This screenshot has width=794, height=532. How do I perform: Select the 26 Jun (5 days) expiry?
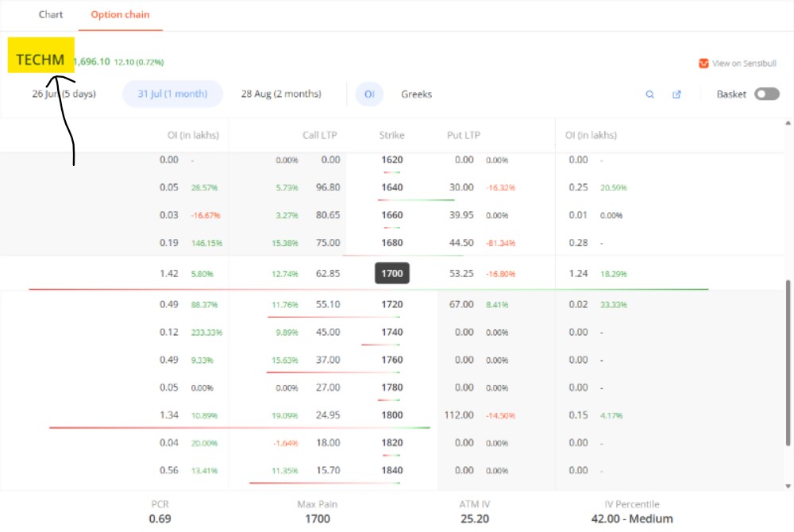[64, 94]
